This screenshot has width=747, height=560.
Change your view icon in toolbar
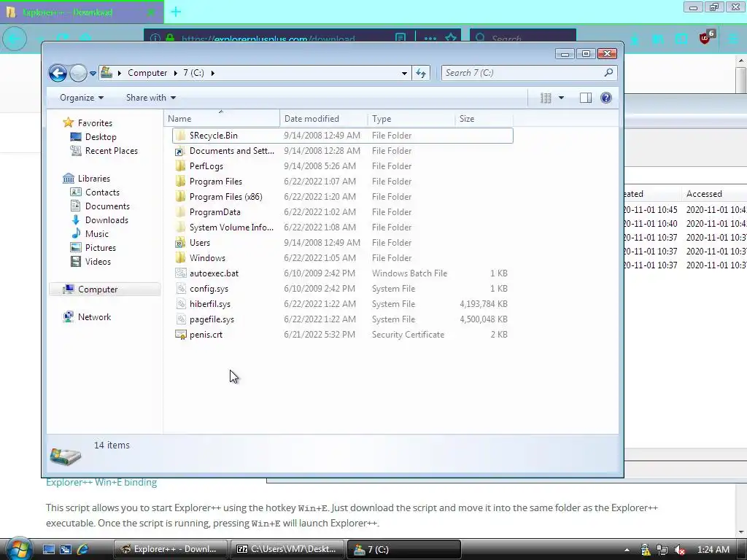pyautogui.click(x=546, y=98)
